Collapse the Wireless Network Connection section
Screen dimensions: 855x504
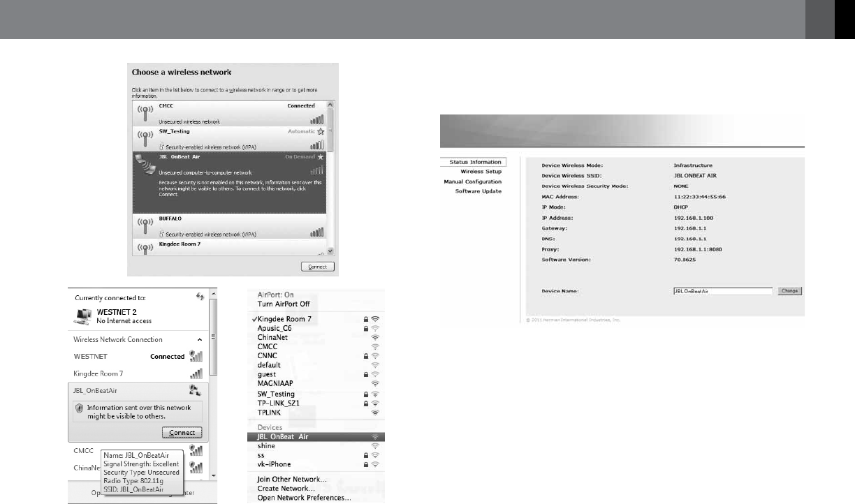[201, 339]
